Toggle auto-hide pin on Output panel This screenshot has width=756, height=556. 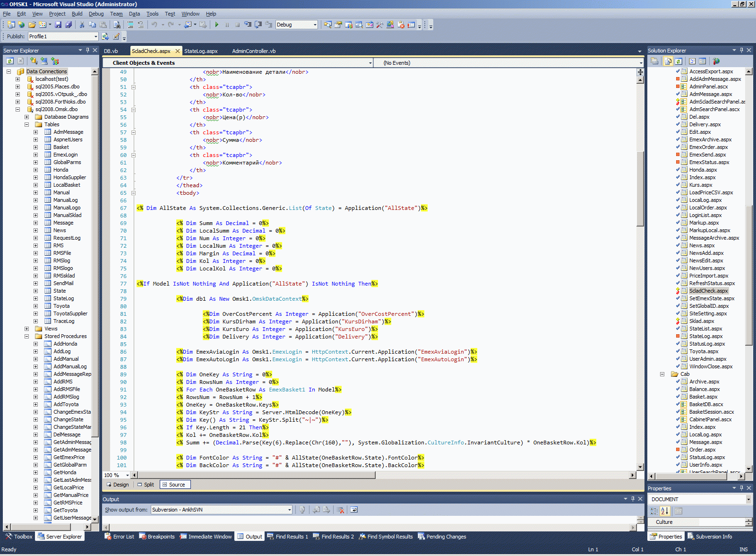tap(633, 499)
